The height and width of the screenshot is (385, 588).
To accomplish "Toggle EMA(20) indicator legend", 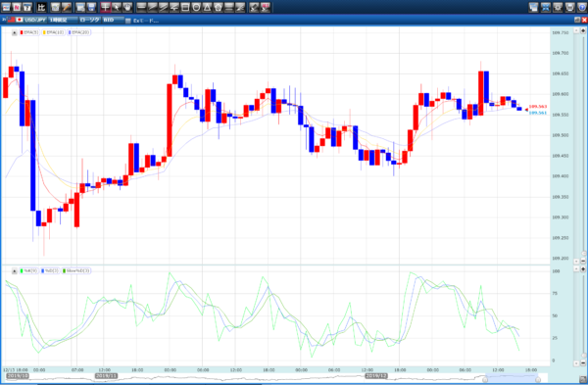I will (x=78, y=32).
